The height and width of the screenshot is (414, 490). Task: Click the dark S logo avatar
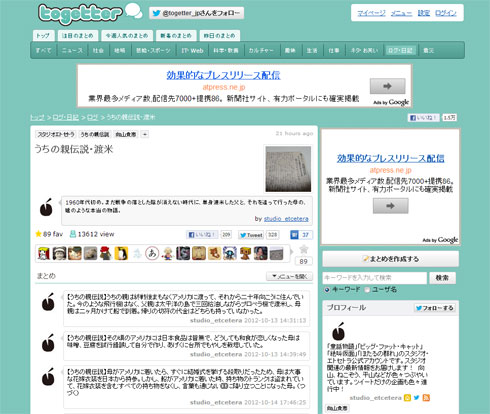coord(183,253)
